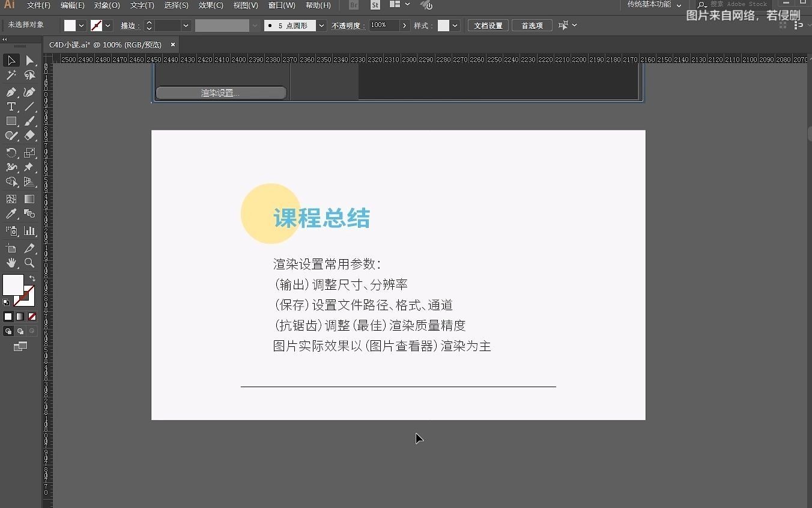Select the Gradient tool
This screenshot has width=812, height=508.
(29, 199)
